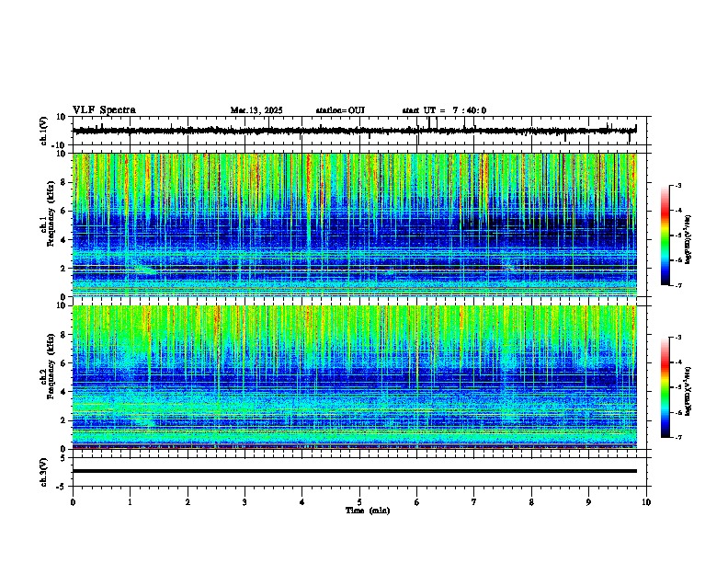Click the "-3" label on upper color bar
728x563 pixels.
click(677, 186)
